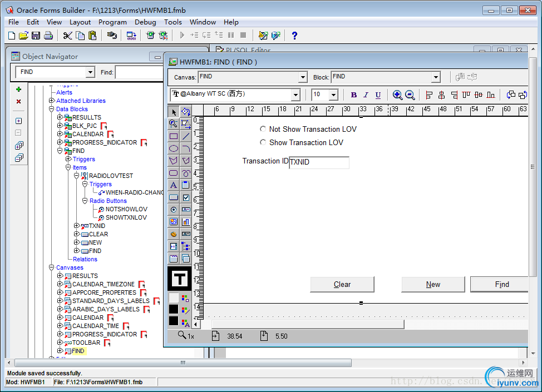Print using the printer toolbar icon

48,36
